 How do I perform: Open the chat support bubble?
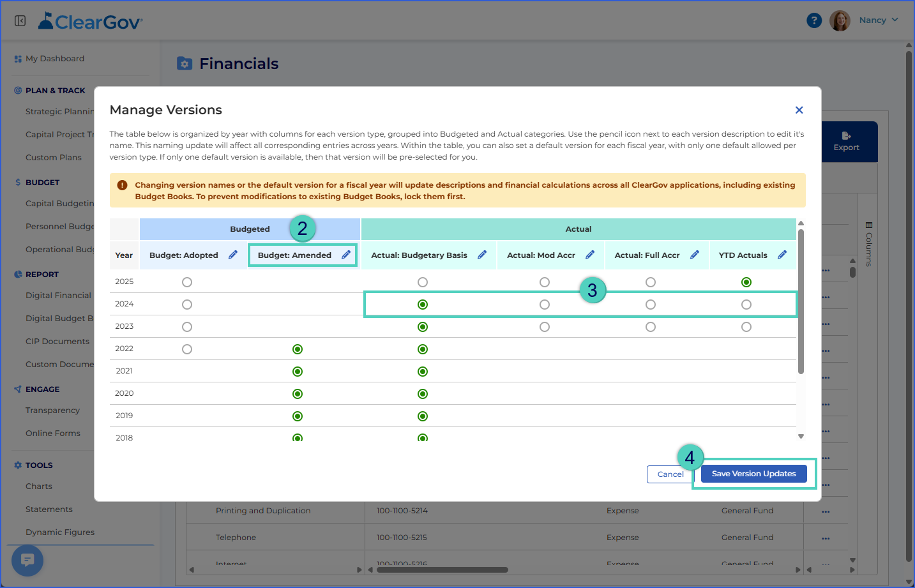(x=27, y=561)
